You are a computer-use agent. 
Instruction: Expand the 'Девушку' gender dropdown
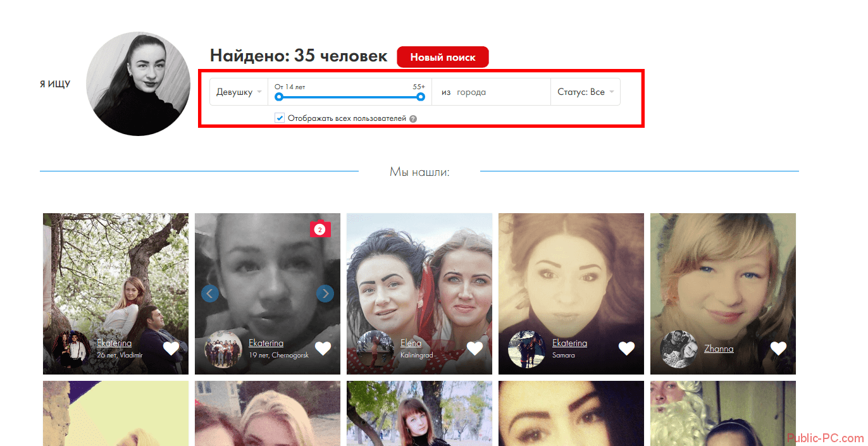[x=239, y=92]
